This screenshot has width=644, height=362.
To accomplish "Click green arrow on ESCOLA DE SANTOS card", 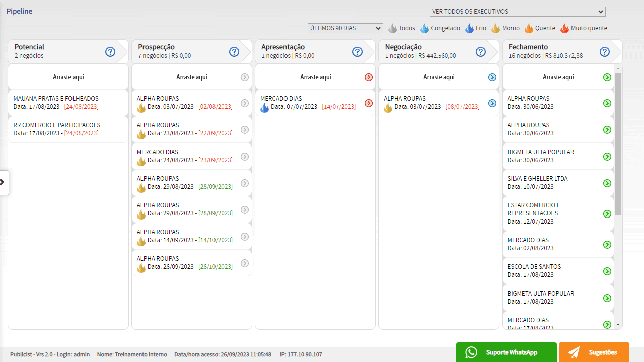I will click(x=607, y=271).
